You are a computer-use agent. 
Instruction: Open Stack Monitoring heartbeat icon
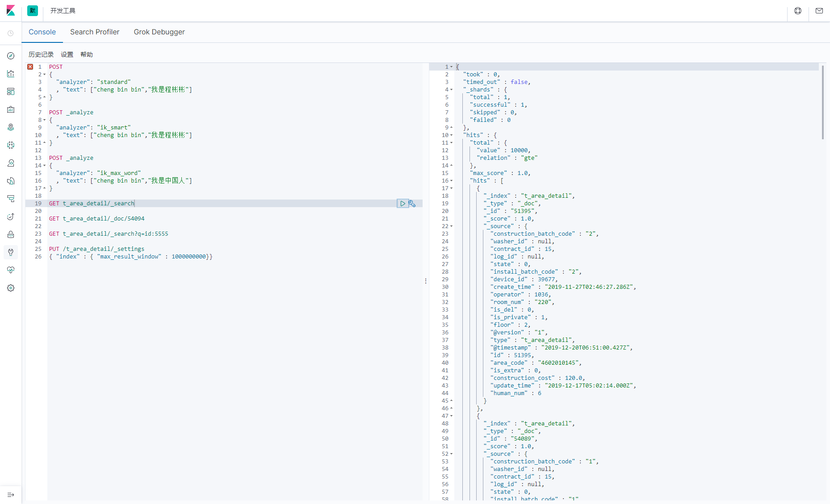click(x=11, y=270)
